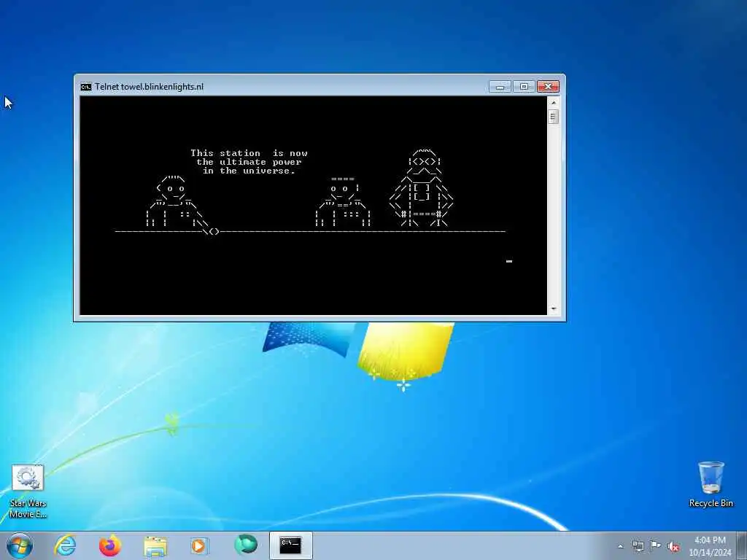The image size is (747, 560).
Task: Launch Internet Explorer from the taskbar
Action: point(65,545)
